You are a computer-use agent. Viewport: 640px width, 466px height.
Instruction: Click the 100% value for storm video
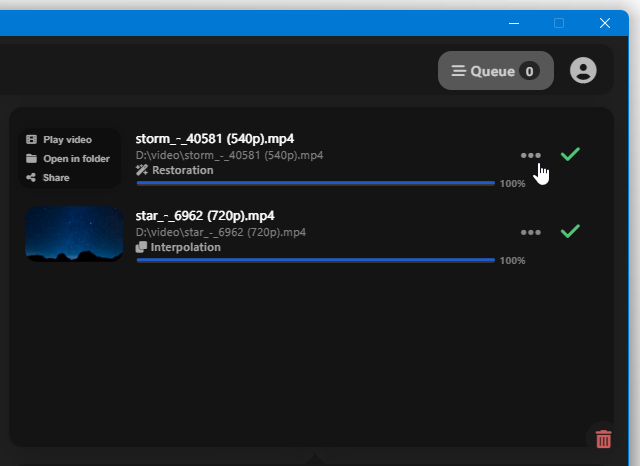click(x=513, y=184)
